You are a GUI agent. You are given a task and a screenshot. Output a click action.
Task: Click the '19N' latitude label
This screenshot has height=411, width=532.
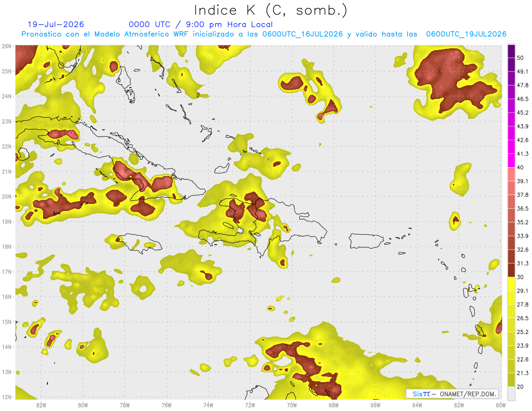(6, 222)
